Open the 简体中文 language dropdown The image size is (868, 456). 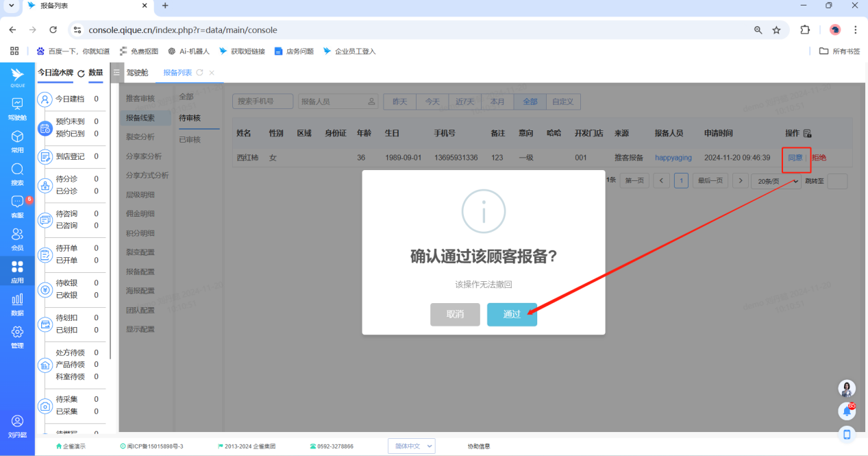[411, 446]
